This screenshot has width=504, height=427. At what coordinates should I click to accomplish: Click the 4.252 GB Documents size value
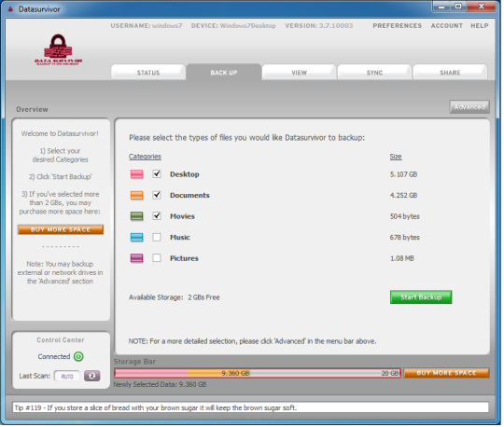tap(405, 196)
